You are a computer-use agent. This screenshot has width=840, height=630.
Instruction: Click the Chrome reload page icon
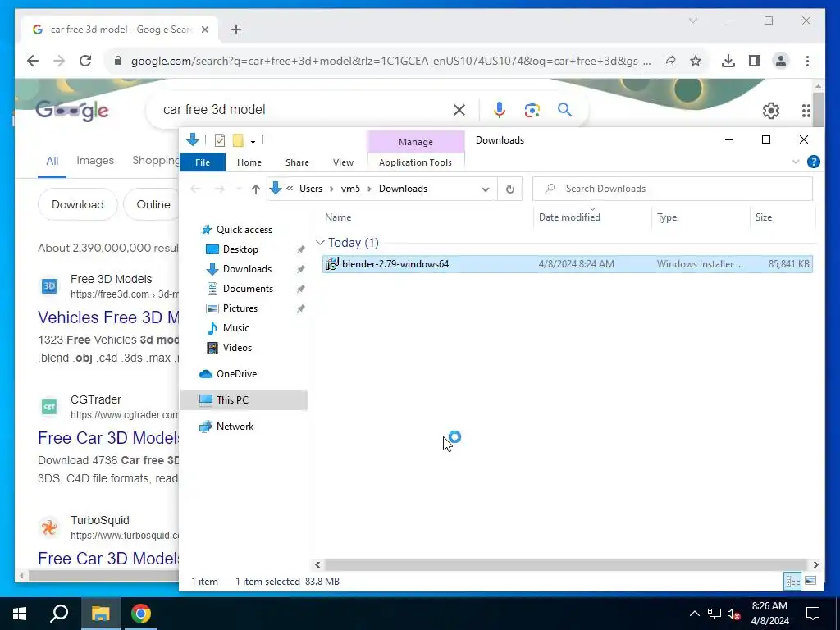click(85, 61)
